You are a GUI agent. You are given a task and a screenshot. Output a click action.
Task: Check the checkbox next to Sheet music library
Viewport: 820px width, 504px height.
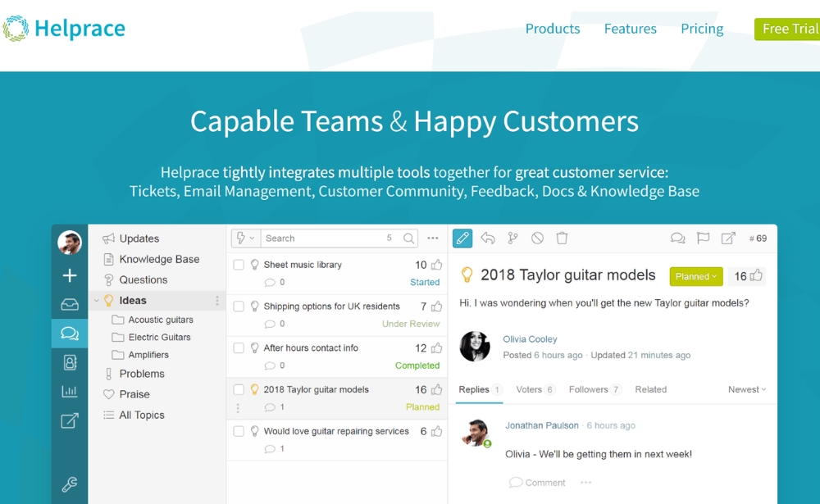[x=240, y=264]
